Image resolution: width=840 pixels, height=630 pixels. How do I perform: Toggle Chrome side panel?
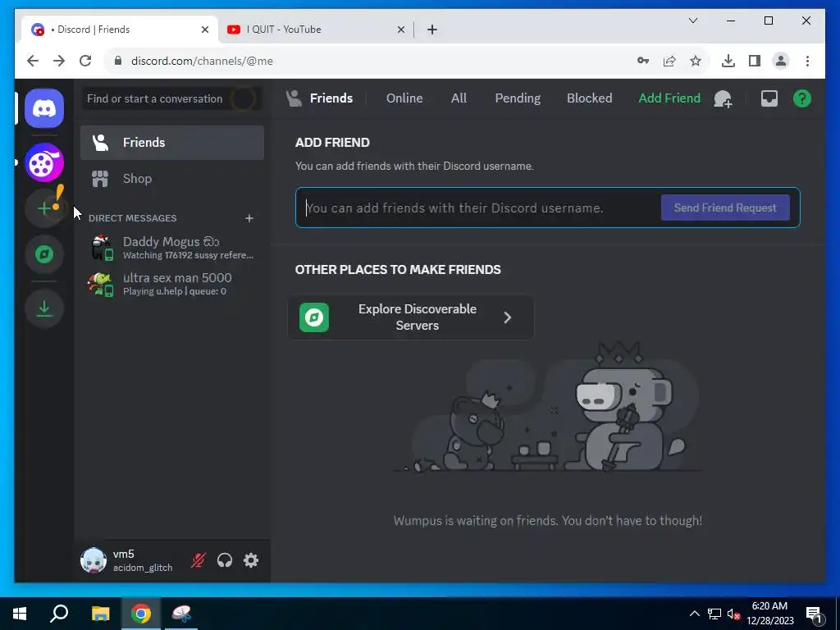[x=755, y=61]
